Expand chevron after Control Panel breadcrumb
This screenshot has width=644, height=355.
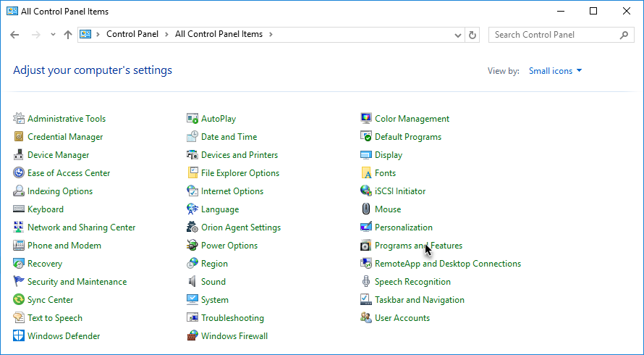click(x=166, y=35)
